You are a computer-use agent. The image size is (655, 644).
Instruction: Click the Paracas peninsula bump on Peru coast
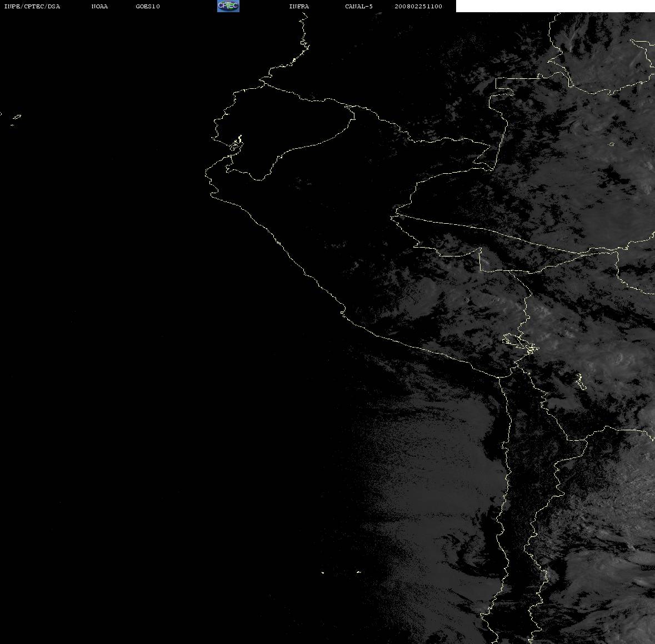(x=343, y=312)
